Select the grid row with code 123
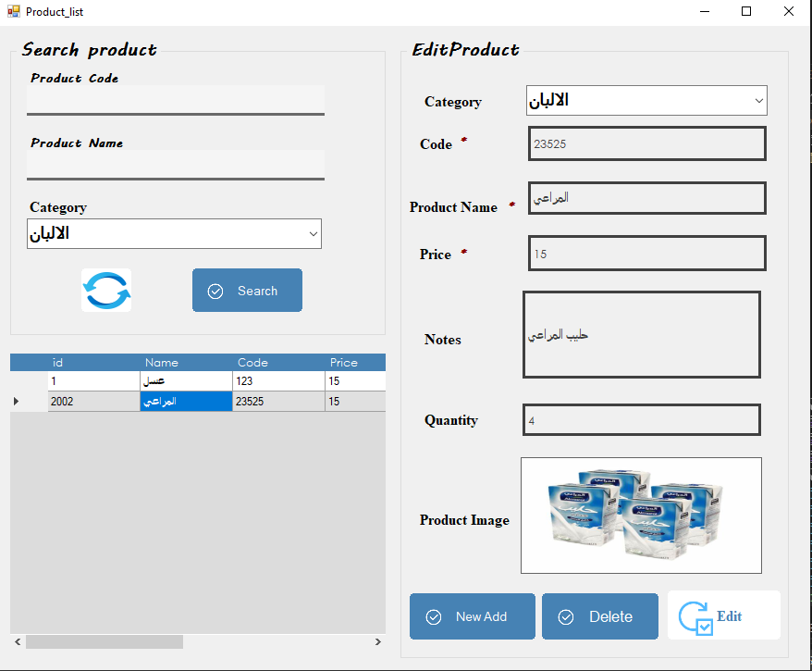Viewport: 812px width, 671px height. pos(185,380)
